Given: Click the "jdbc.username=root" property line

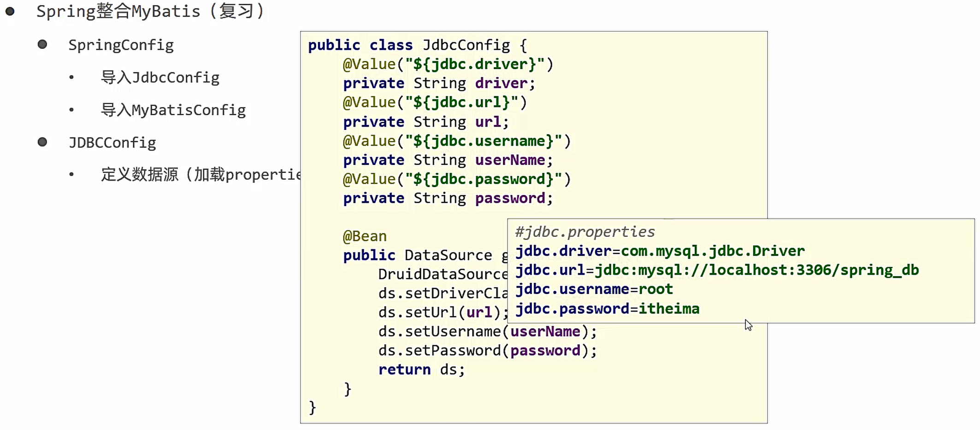Looking at the screenshot, I should (594, 289).
